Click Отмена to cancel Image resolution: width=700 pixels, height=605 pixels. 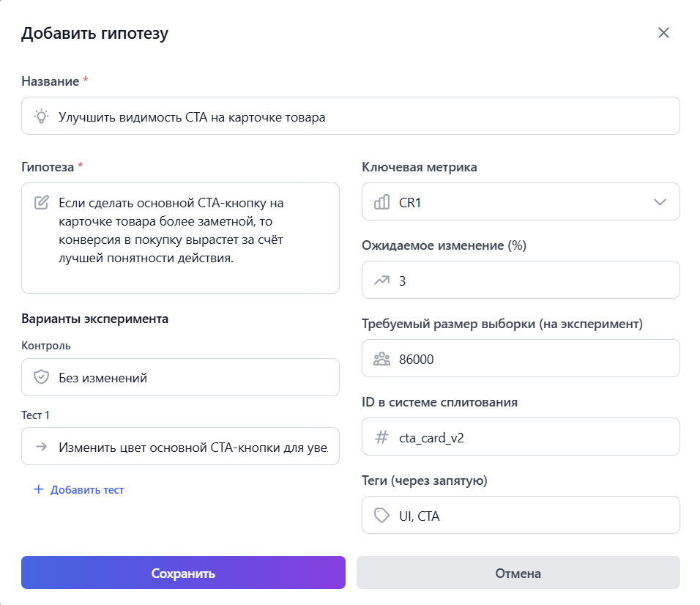pyautogui.click(x=517, y=573)
